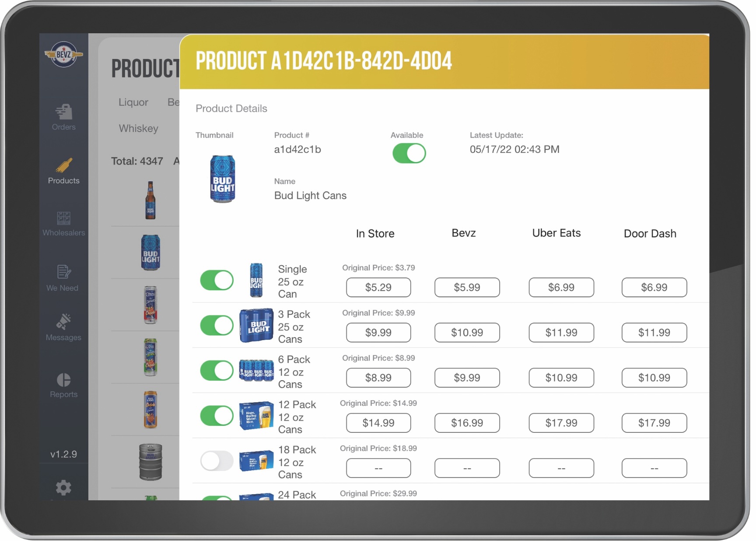The width and height of the screenshot is (756, 541).
Task: Disable the product Available toggle
Action: point(409,154)
